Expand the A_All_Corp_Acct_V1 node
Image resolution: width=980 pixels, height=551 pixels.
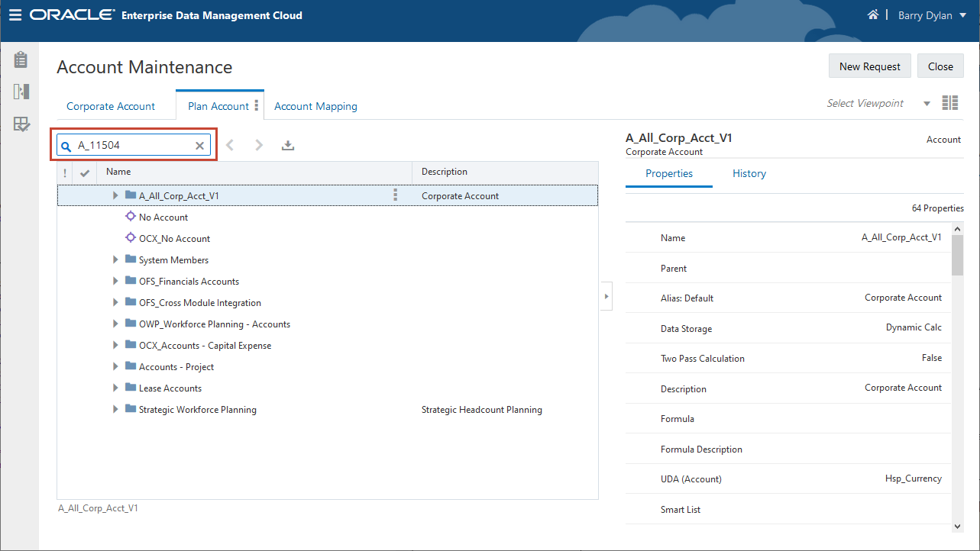pyautogui.click(x=115, y=195)
